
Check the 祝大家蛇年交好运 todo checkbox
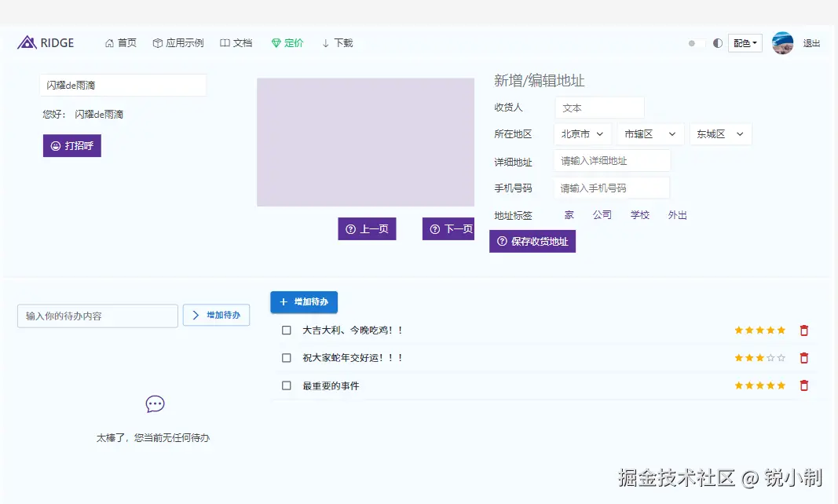tap(287, 357)
